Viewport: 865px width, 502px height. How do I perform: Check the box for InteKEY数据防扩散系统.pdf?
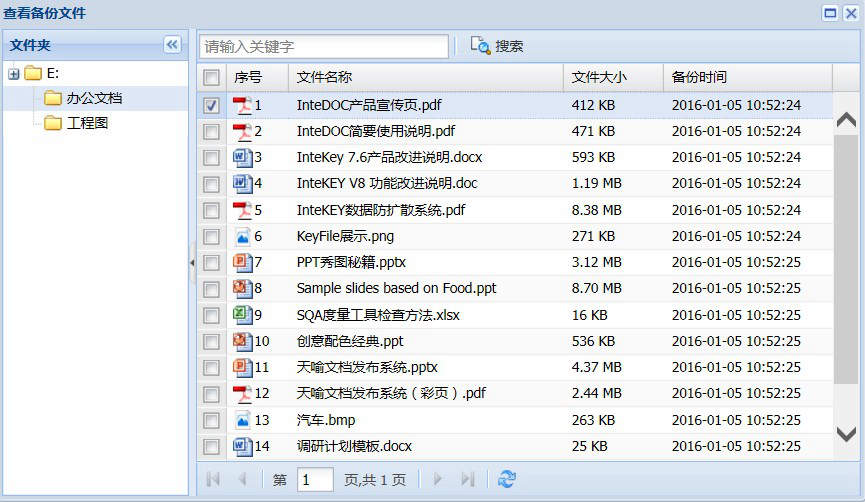211,211
